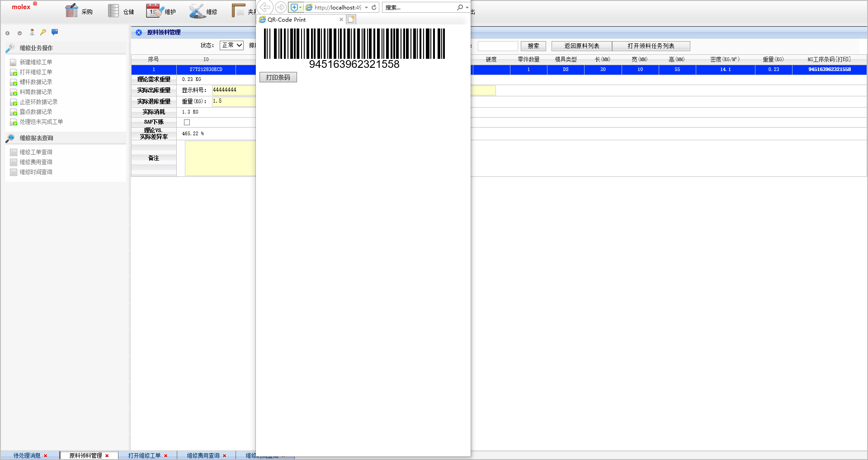Click 打开领料任务列表 button
This screenshot has width=868, height=460.
651,46
